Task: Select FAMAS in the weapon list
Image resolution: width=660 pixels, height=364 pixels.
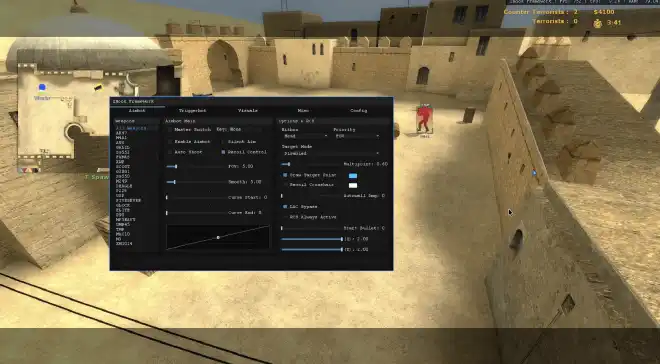Action: pos(122,157)
